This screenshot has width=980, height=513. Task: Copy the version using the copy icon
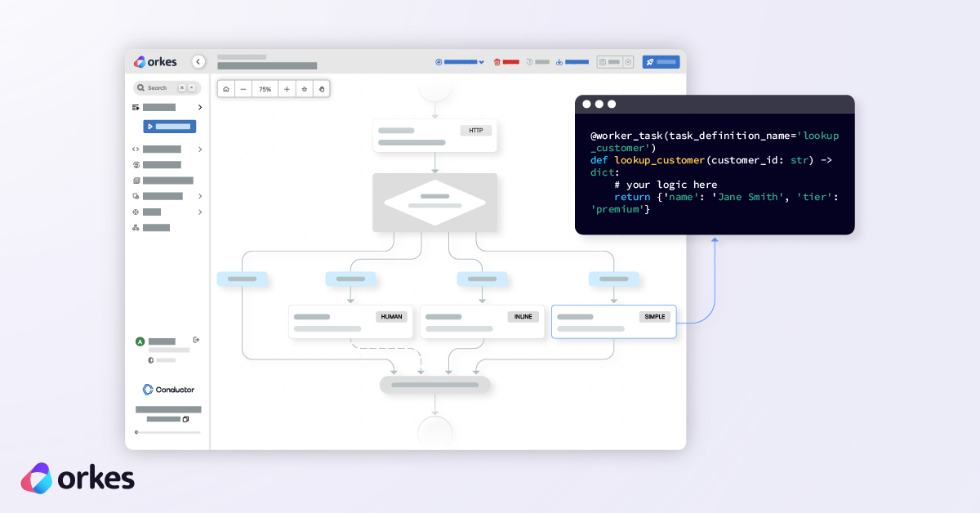click(x=185, y=419)
